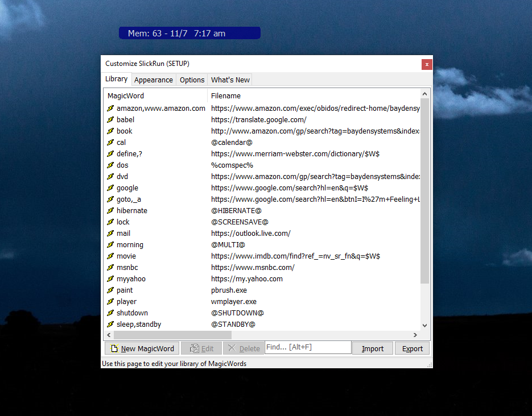Select the @STANDBY@ filename cell

click(x=233, y=324)
